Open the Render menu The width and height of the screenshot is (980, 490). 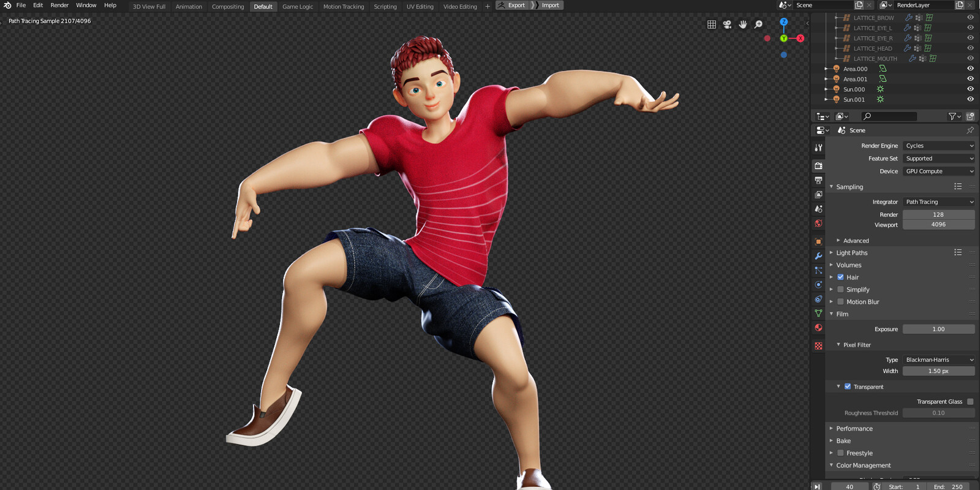point(59,6)
